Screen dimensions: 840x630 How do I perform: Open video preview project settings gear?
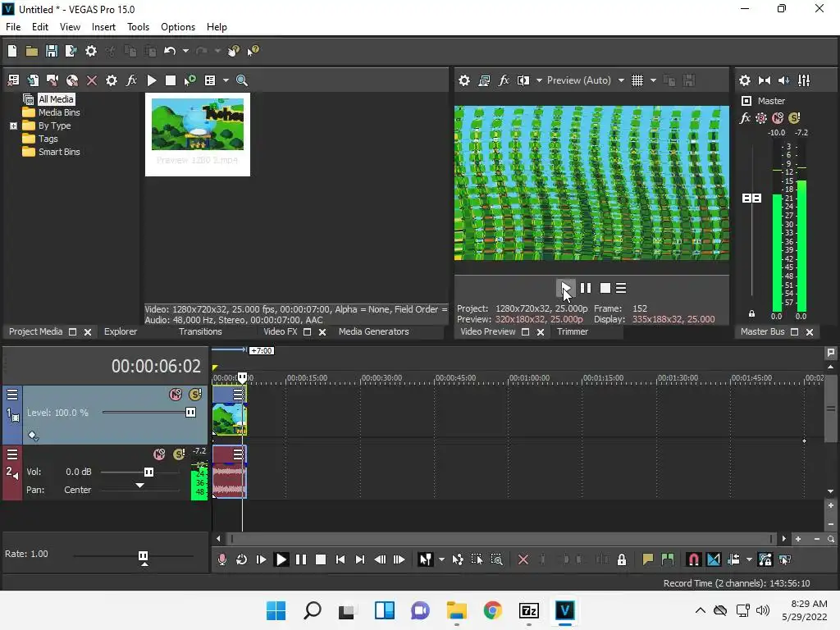tap(464, 80)
